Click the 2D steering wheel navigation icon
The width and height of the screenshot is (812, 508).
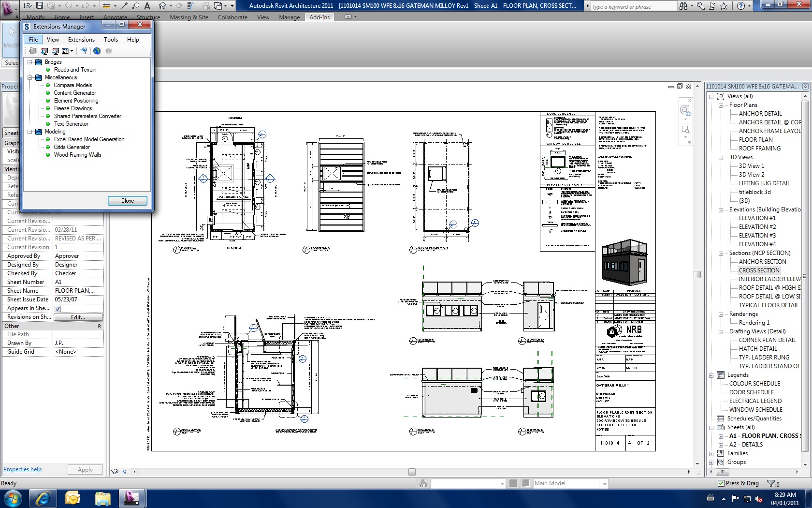point(685,111)
